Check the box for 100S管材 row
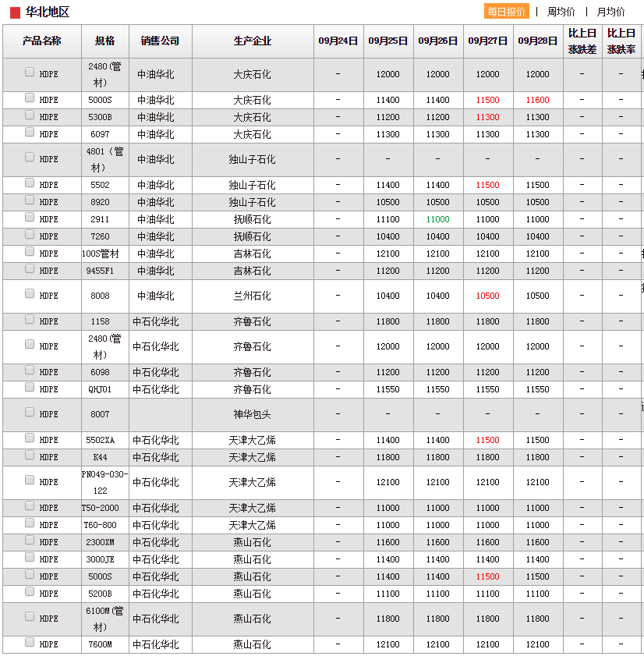The width and height of the screenshot is (644, 656). 30,251
